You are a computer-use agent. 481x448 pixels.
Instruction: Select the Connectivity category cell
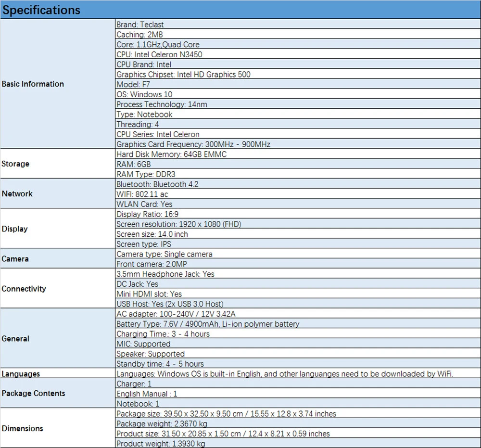(x=57, y=288)
